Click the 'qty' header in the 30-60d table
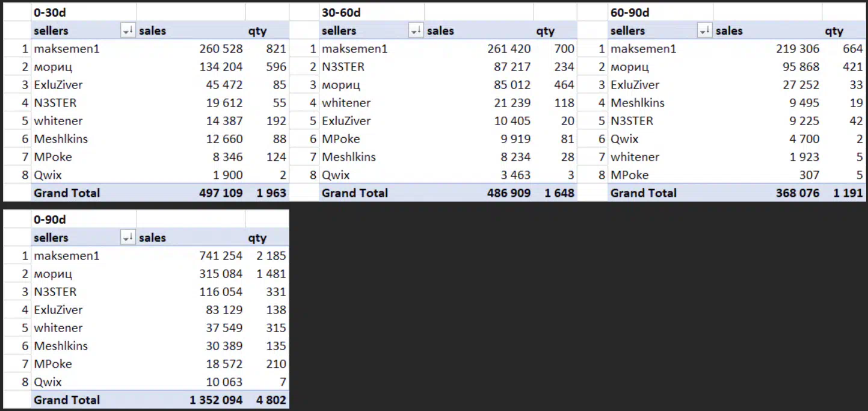The width and height of the screenshot is (868, 411). coord(546,31)
